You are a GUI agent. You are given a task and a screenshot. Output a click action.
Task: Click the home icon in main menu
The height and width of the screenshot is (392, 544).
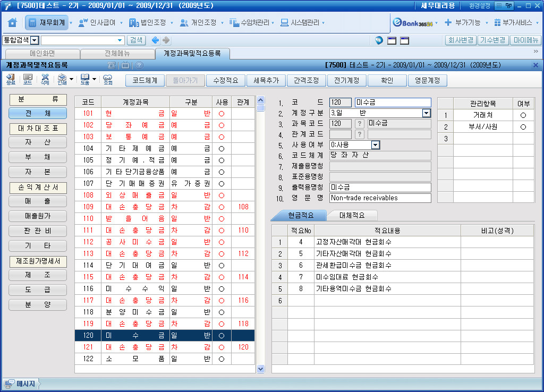[x=13, y=23]
